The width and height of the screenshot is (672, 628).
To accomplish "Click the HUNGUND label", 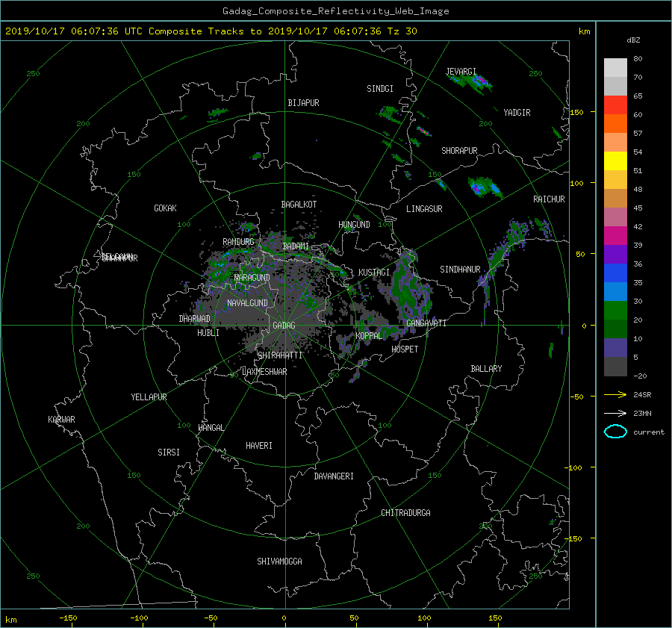I will pos(354,225).
